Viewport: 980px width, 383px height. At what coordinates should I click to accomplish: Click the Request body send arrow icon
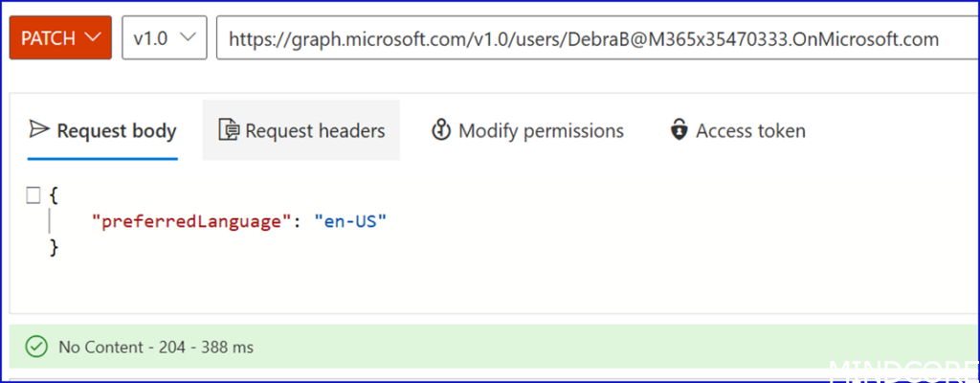(38, 129)
